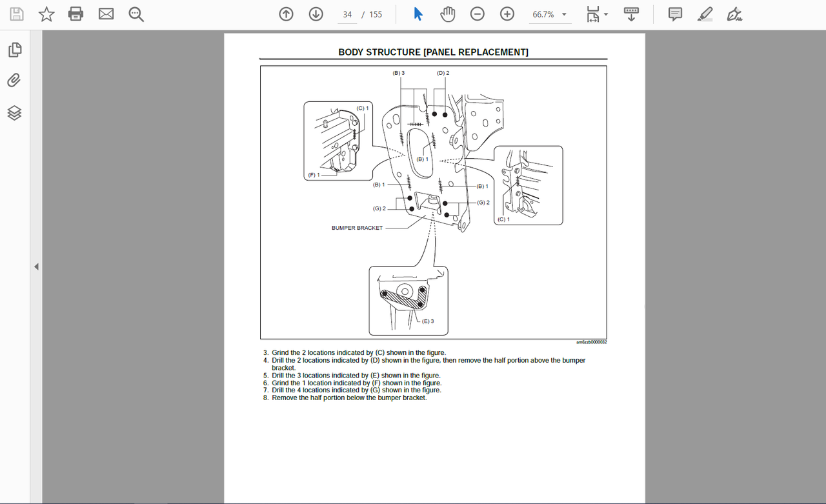Click the (F) 1 label in the figure
The height and width of the screenshot is (504, 826).
point(314,175)
